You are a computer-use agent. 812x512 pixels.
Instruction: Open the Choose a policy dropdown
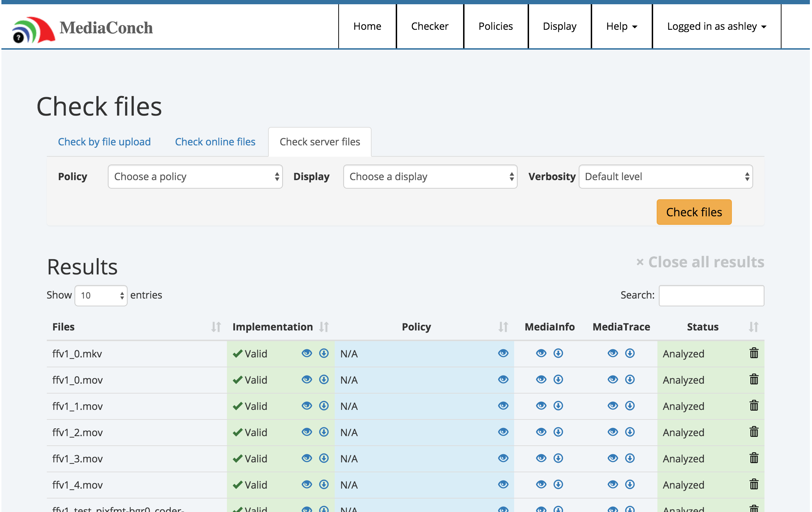(195, 177)
